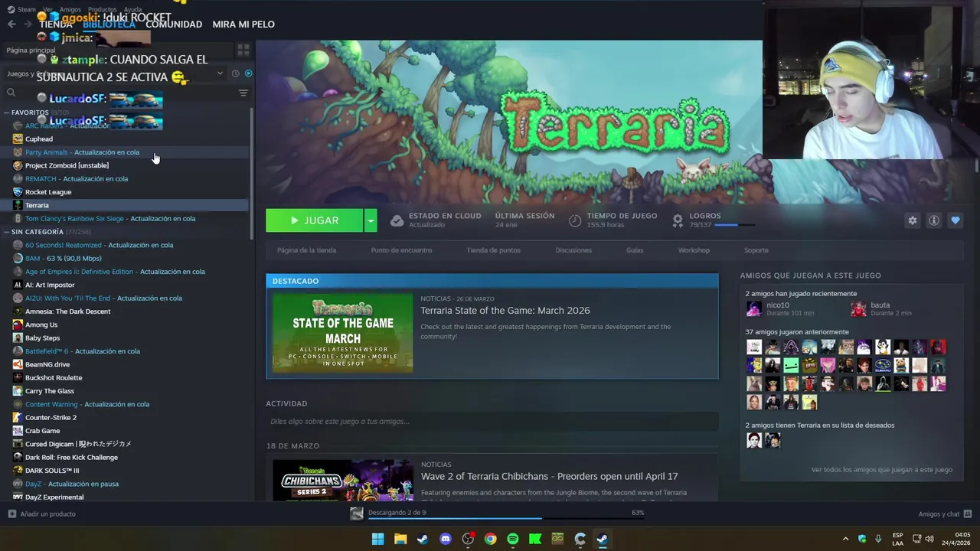Click the taskbar volume icon

point(929,539)
